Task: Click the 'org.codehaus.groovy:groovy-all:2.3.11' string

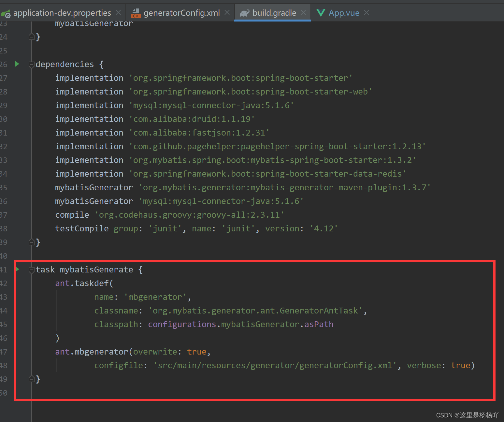Action: (x=190, y=215)
